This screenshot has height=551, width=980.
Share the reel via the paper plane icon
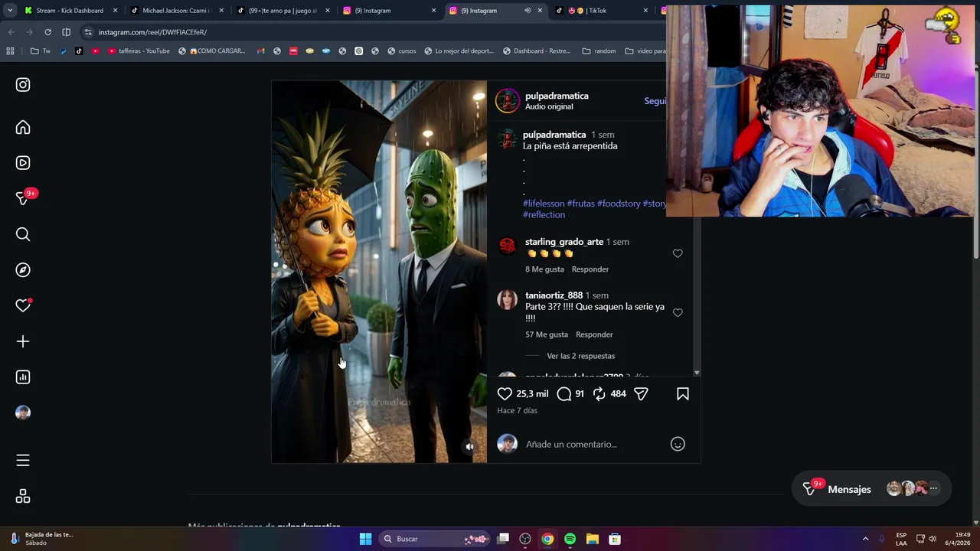pos(641,394)
